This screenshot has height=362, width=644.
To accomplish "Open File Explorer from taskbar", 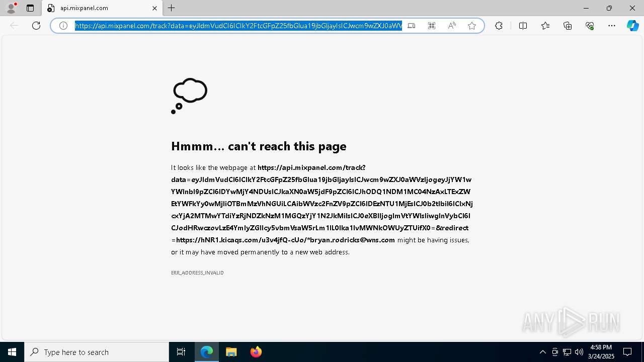I will click(231, 352).
